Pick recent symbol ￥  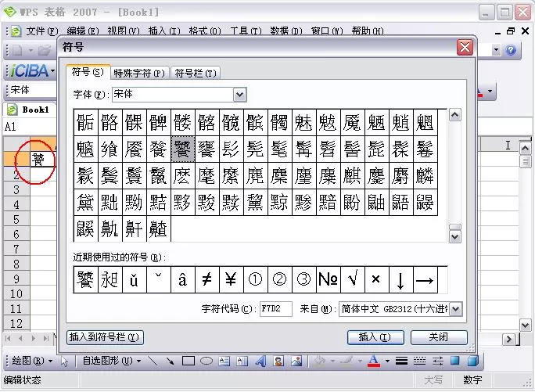point(231,280)
